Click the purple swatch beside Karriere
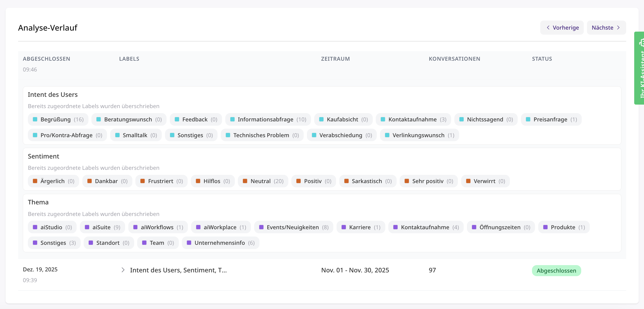The width and height of the screenshot is (644, 309). (344, 227)
